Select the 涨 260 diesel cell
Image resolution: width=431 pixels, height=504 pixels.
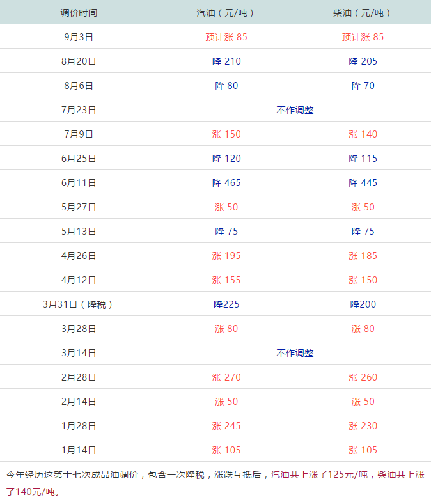[x=363, y=377]
